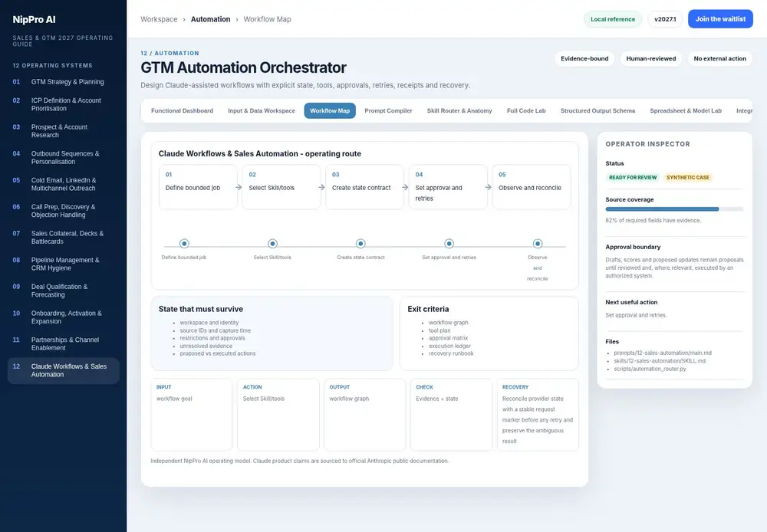Click the Join the waitlist button

click(x=720, y=19)
